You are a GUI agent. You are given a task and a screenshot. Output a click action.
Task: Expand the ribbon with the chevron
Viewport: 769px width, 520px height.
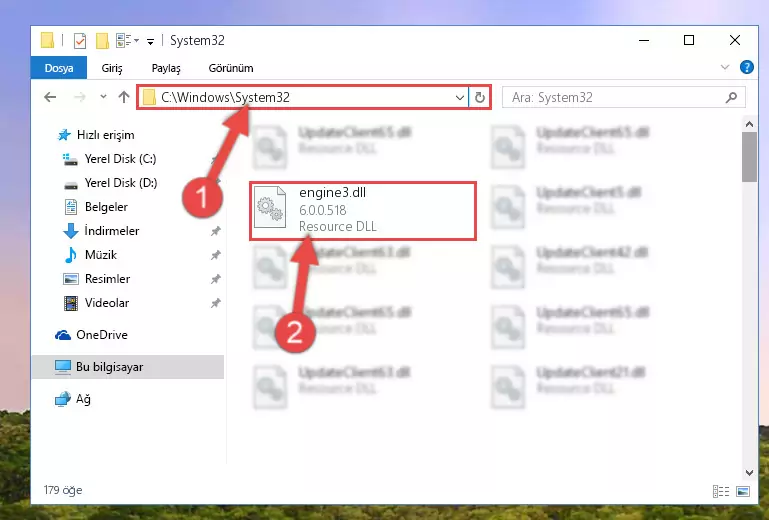pyautogui.click(x=725, y=67)
